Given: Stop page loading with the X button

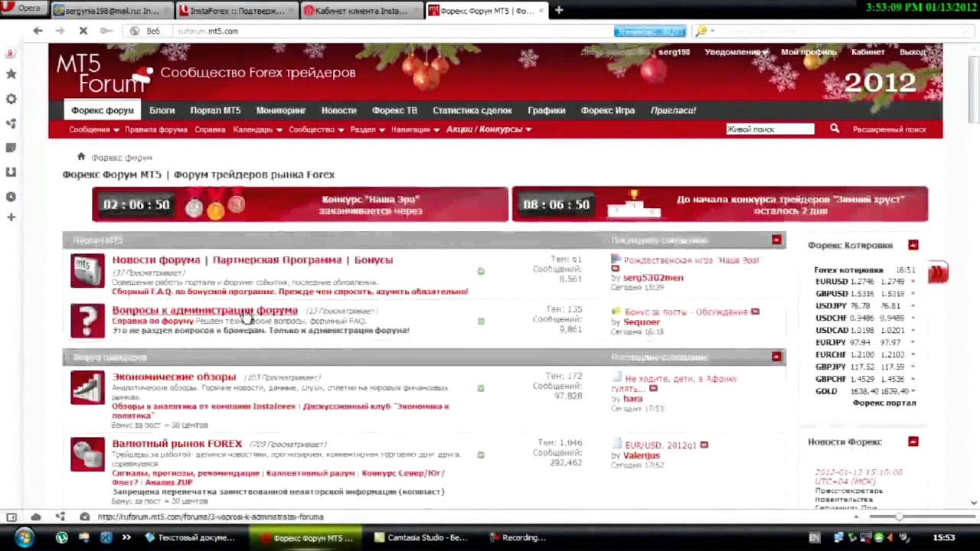Looking at the screenshot, I should click(83, 31).
